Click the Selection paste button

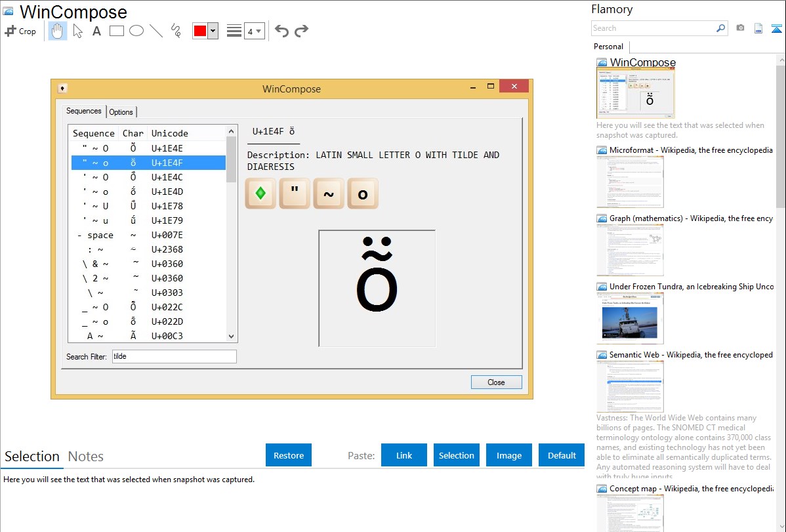457,455
